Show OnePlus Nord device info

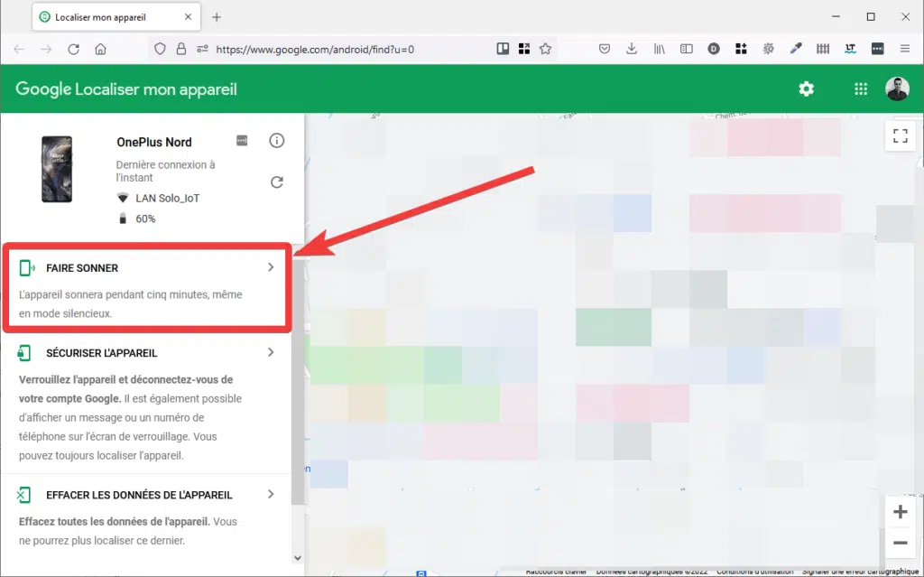277,141
